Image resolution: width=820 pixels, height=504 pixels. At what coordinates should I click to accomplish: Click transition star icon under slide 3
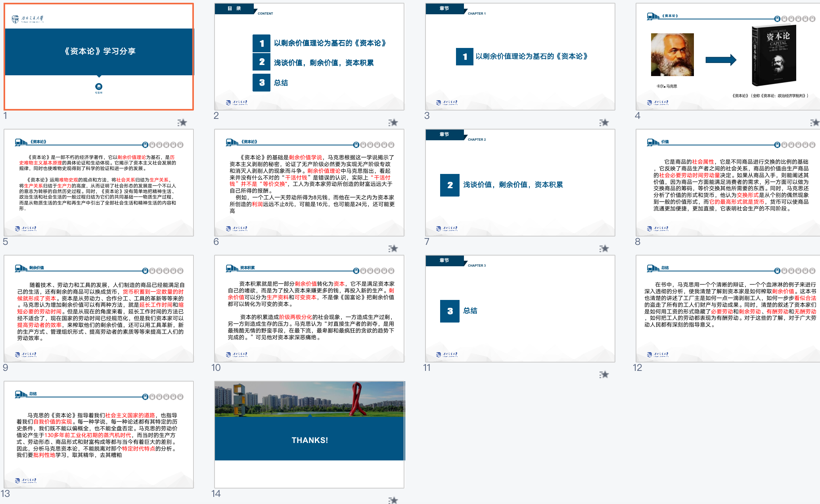[604, 122]
